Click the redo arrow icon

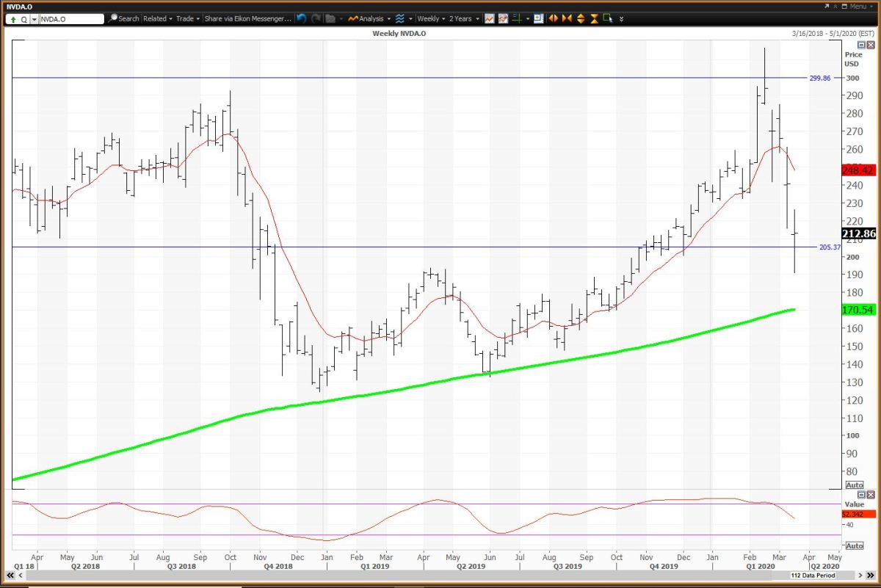point(315,18)
